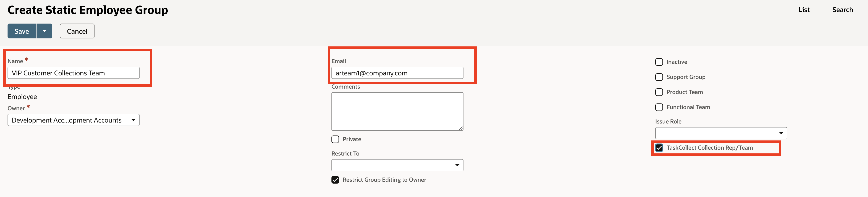868x197 pixels.
Task: Click inside the Comments text area
Action: pyautogui.click(x=397, y=111)
